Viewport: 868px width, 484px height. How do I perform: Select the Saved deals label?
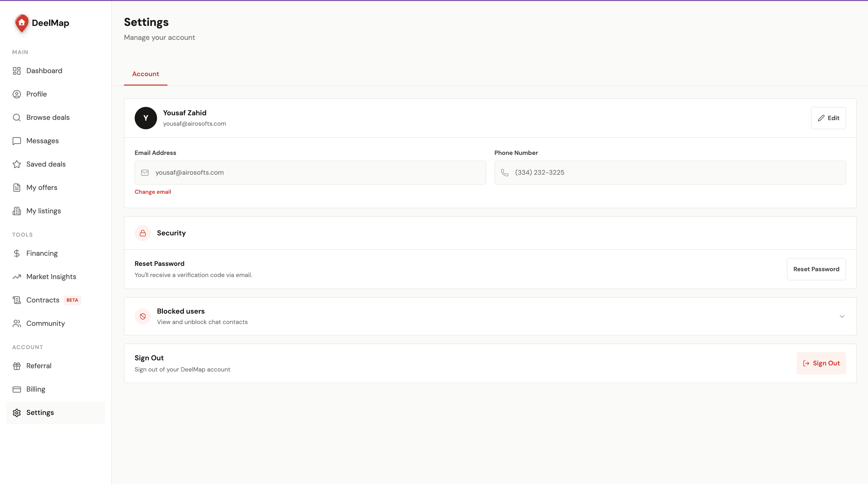(46, 164)
